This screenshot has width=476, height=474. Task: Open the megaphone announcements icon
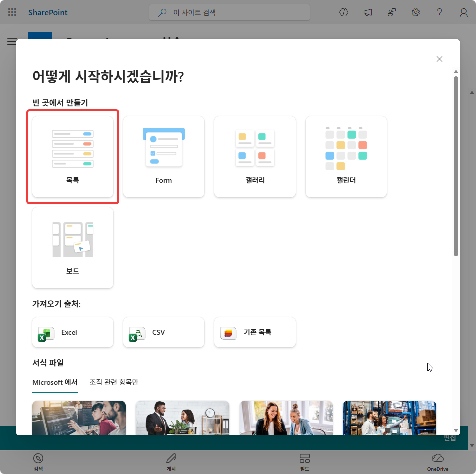pos(368,12)
